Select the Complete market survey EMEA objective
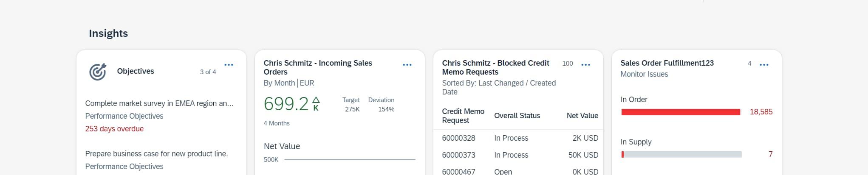Viewport: 868px width, 175px height. coord(159,103)
